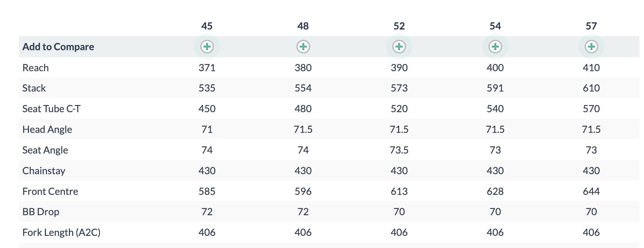Add size 54 to compare
Image resolution: width=644 pixels, height=248 pixels.
[495, 47]
